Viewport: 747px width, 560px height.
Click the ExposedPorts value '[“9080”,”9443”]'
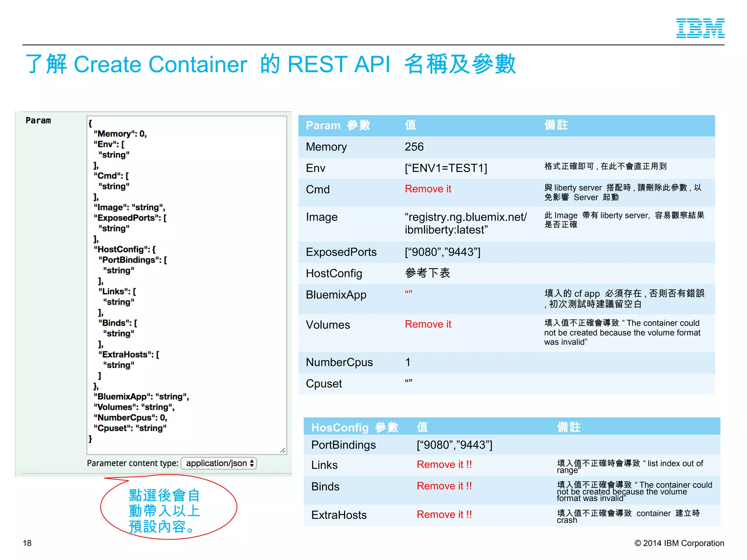(x=442, y=252)
